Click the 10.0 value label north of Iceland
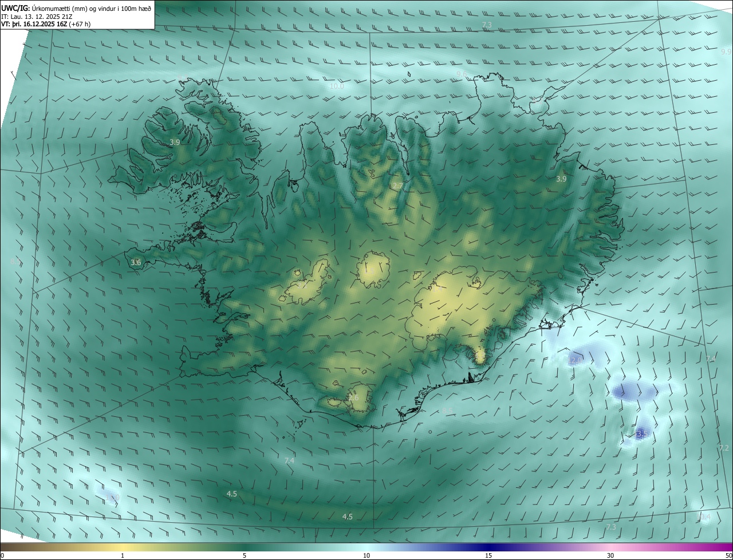733x560 pixels. coord(337,86)
